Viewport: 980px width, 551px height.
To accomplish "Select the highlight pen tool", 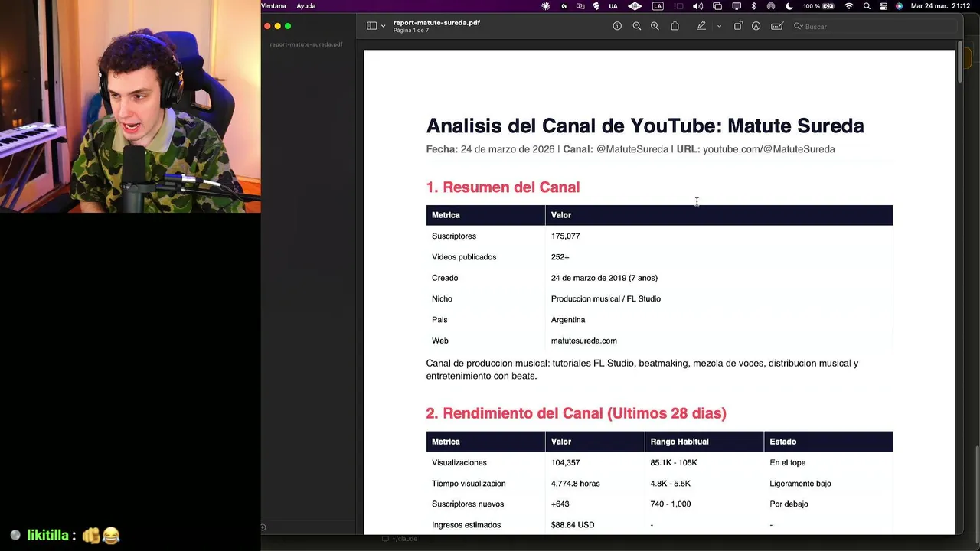I will [701, 26].
